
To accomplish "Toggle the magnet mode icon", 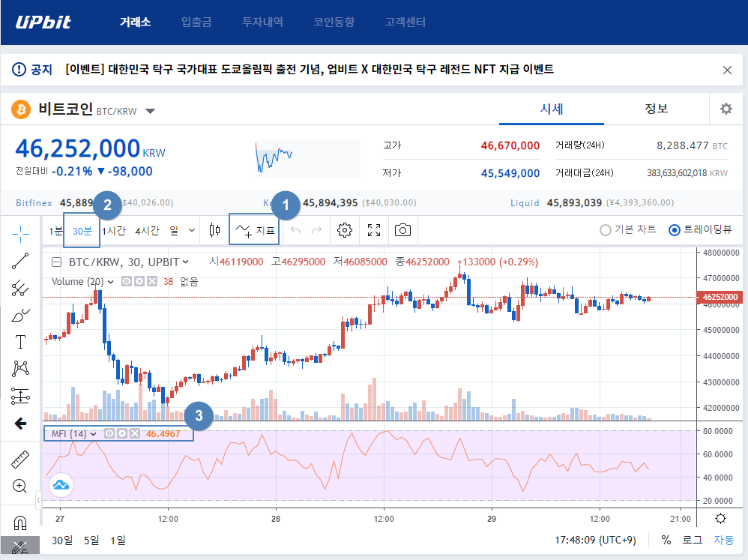I will pyautogui.click(x=20, y=523).
